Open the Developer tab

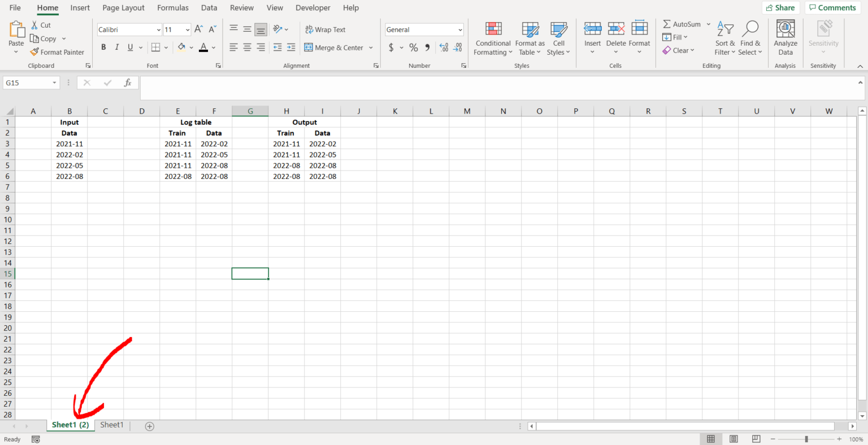tap(313, 7)
